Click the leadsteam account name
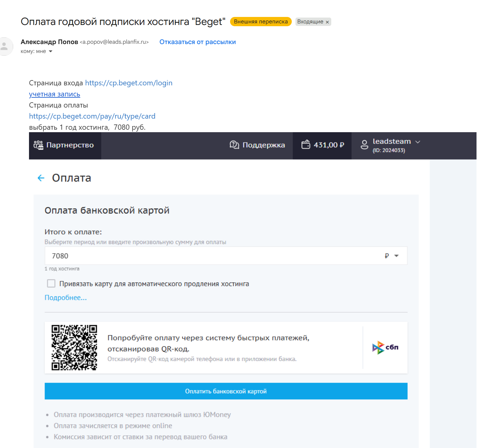This screenshot has width=487, height=448. coord(392,141)
